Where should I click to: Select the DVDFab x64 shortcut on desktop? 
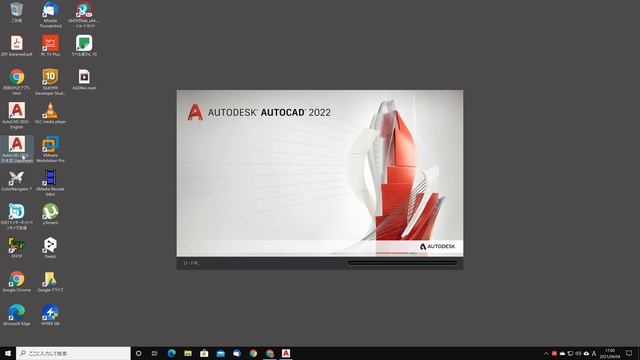pos(84,14)
